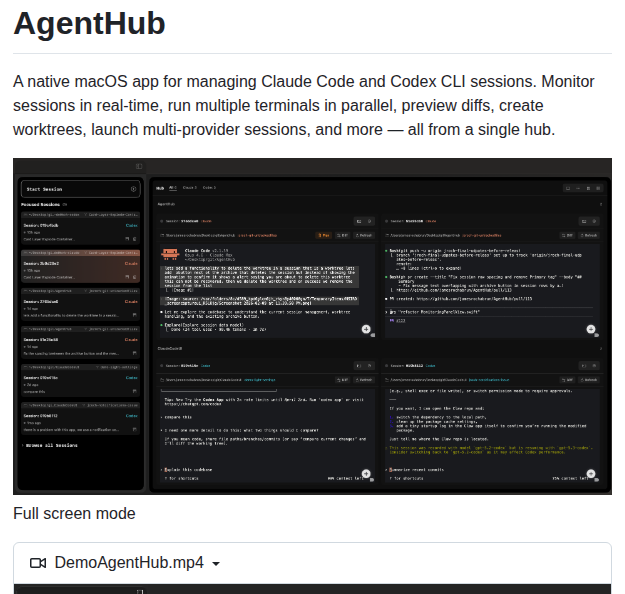Click the Start Session field in the sidebar
The image size is (625, 594).
pyautogui.click(x=81, y=189)
